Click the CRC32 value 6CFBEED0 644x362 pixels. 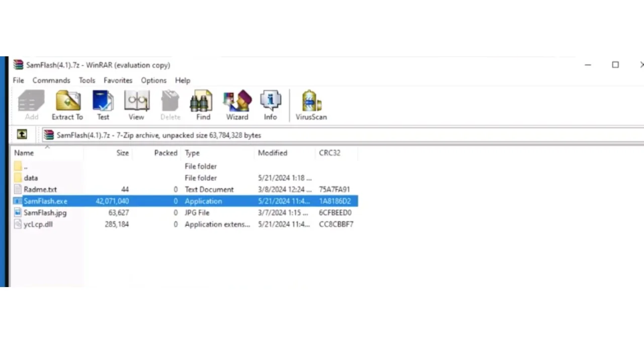(x=335, y=213)
